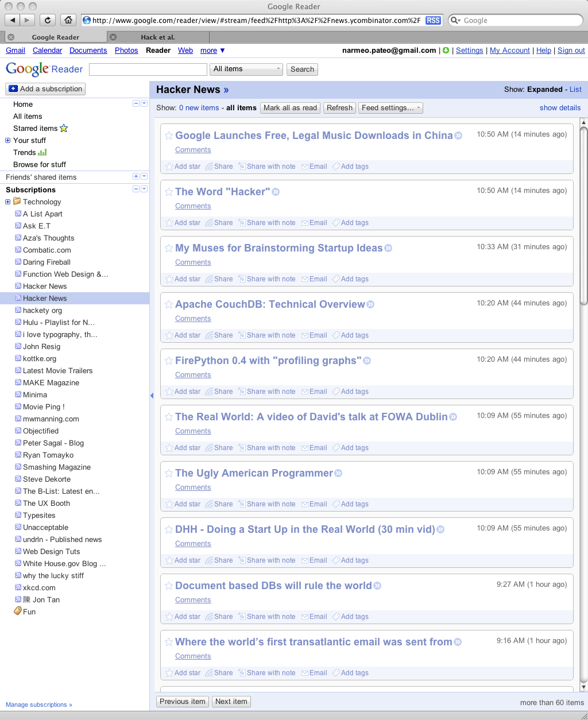Click the Previous item button
Image resolution: width=588 pixels, height=720 pixels.
click(183, 702)
